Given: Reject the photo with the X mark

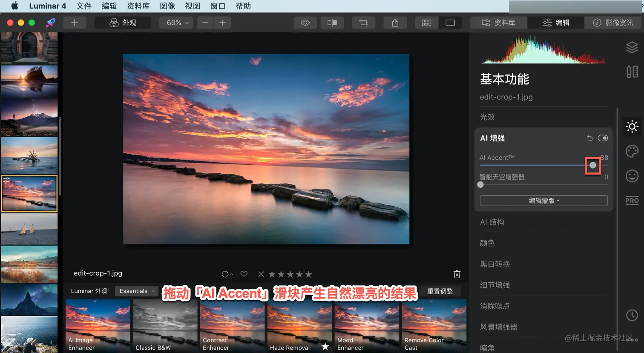Looking at the screenshot, I should pyautogui.click(x=261, y=274).
